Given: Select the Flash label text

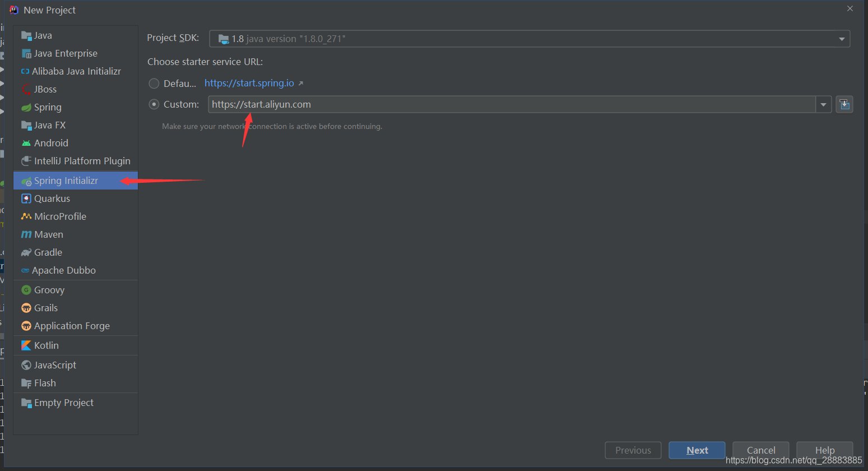Looking at the screenshot, I should point(45,383).
